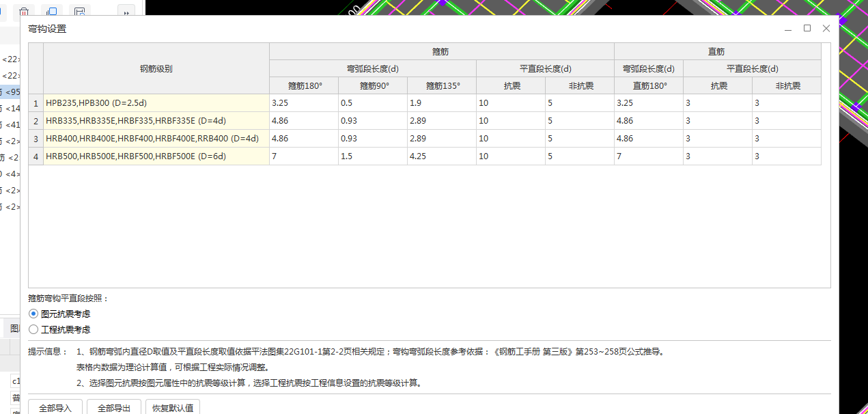The height and width of the screenshot is (414, 868).
Task: Edit HRB335 直筋180° value 4.86
Action: 649,121
